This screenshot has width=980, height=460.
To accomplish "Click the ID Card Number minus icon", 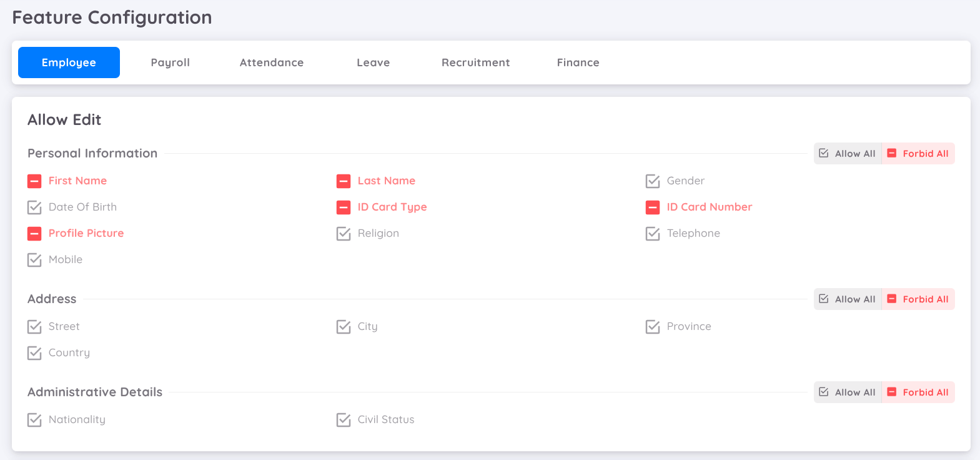I will click(x=653, y=207).
